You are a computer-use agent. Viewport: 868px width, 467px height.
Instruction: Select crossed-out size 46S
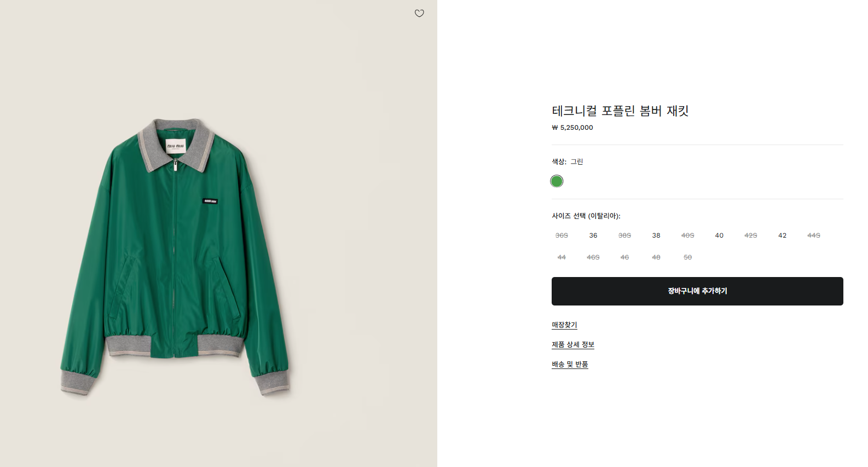click(x=593, y=257)
